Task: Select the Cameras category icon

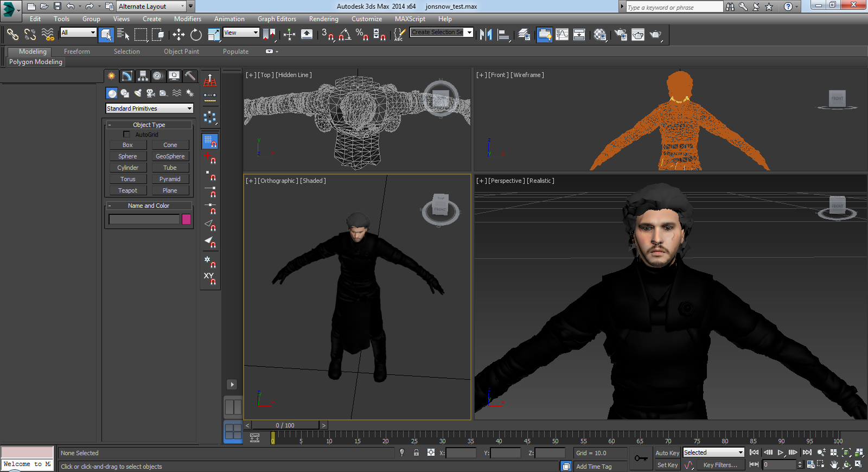Action: [151, 93]
